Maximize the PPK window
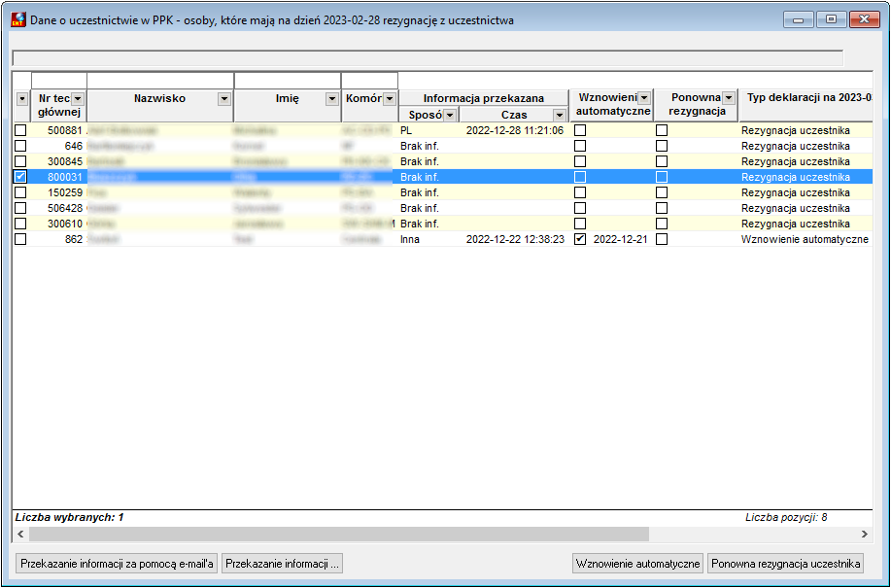The image size is (891, 588). click(832, 19)
